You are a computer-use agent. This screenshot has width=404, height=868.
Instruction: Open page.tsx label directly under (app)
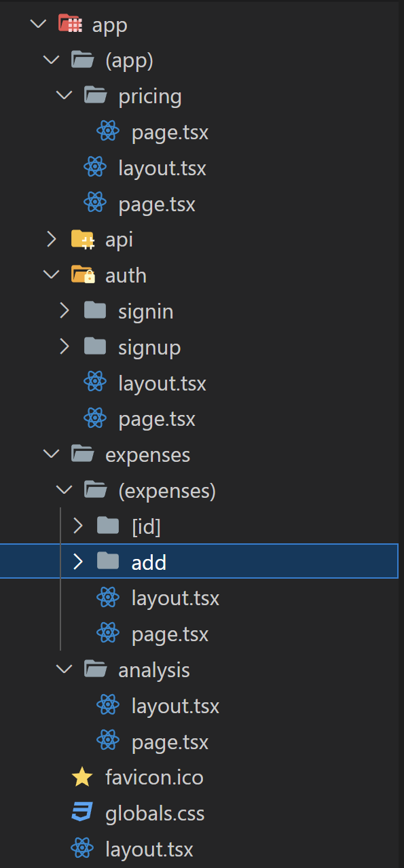[x=157, y=204]
